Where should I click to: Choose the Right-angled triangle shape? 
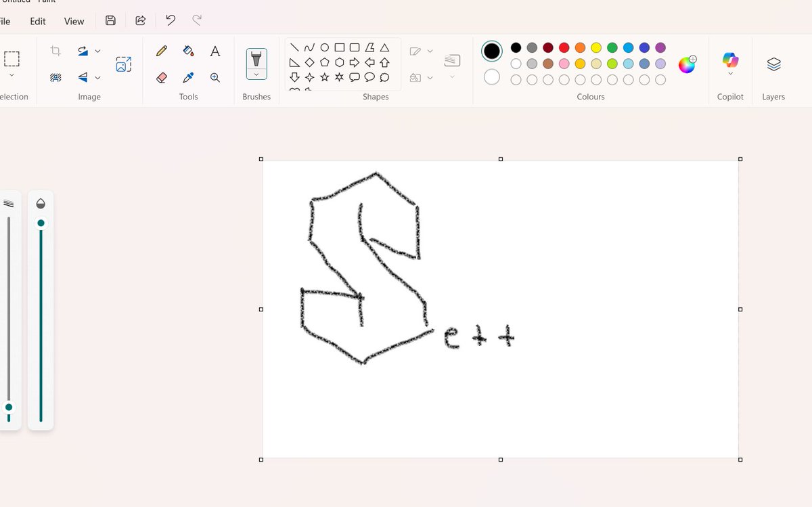[x=294, y=62]
